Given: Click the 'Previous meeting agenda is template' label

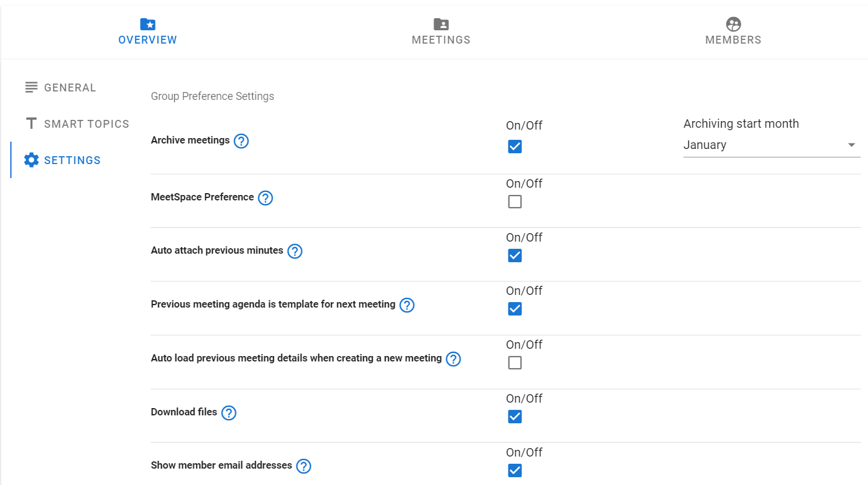Looking at the screenshot, I should tap(273, 305).
